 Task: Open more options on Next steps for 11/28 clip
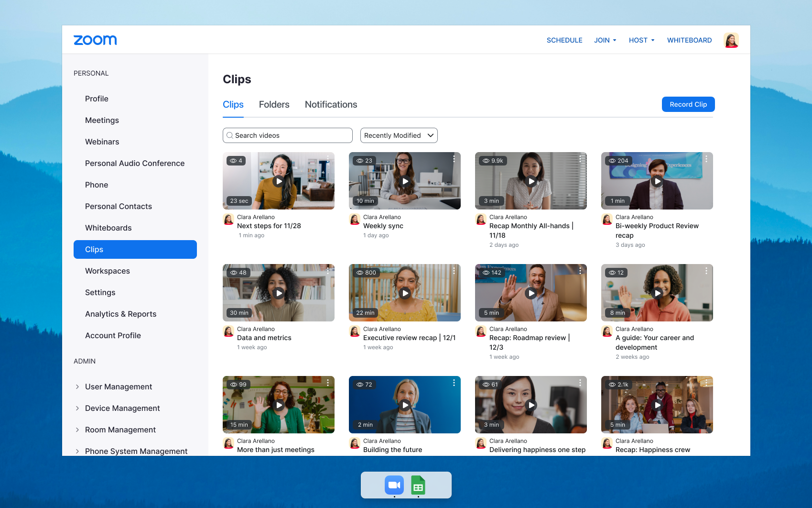tap(328, 159)
